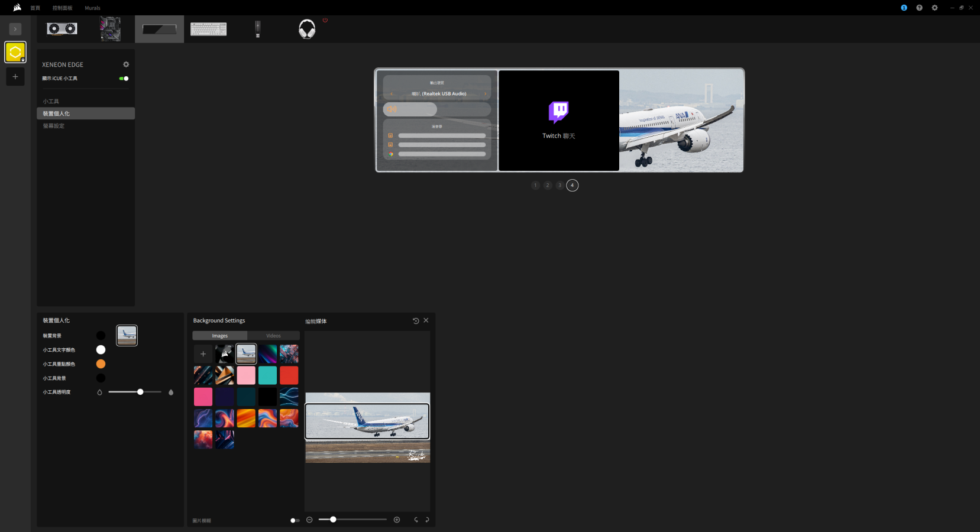
Task: Click the add new profile plus button
Action: tap(15, 77)
